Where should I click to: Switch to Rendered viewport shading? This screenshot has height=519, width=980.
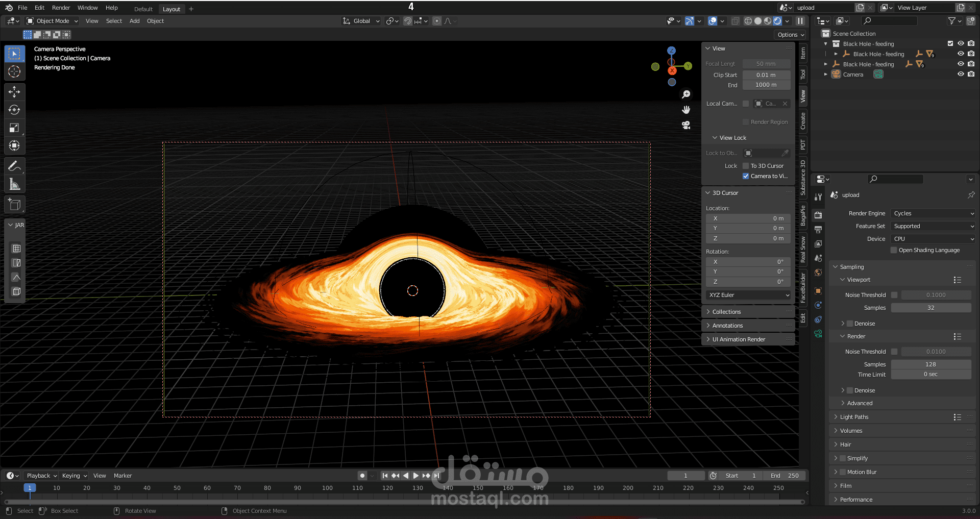(777, 21)
